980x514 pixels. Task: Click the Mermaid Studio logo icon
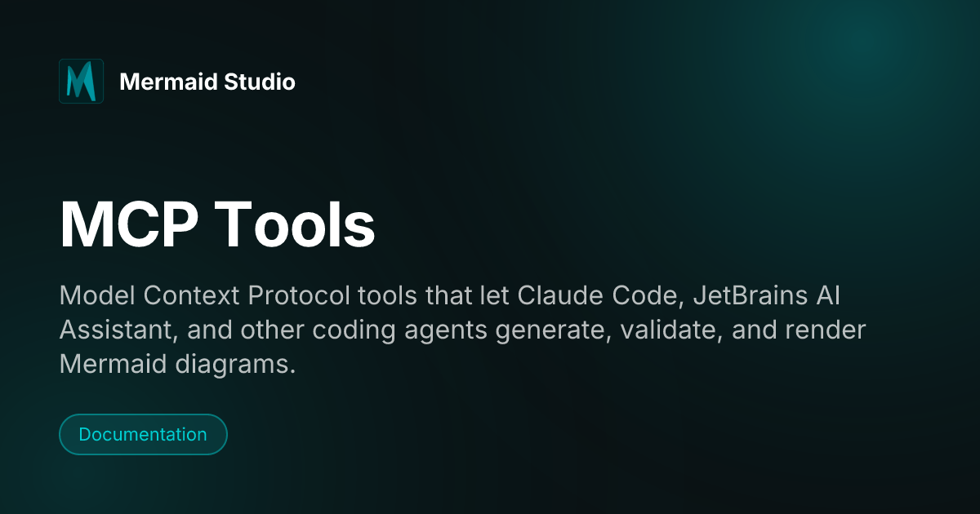81,81
